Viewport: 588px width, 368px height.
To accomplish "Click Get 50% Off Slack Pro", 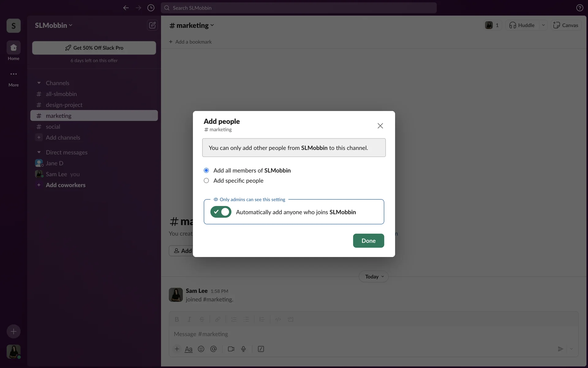I will point(94,48).
